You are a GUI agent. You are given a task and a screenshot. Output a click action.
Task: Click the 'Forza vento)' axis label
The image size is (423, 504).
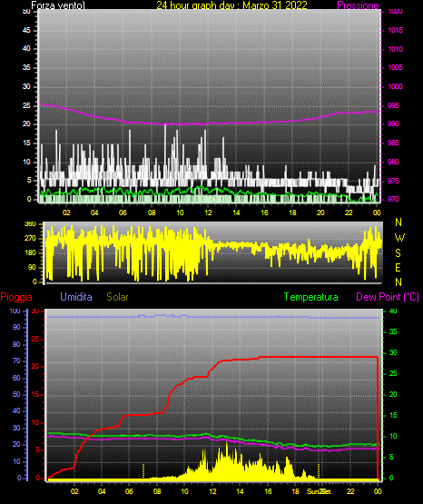[x=58, y=5]
